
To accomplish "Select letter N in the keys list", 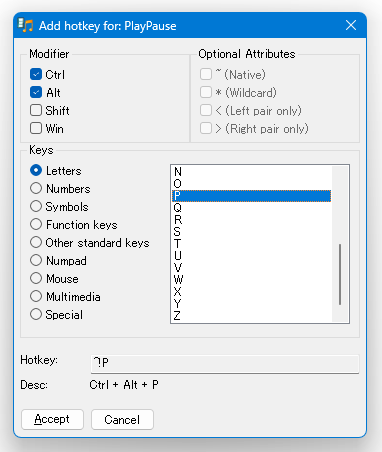I will [251, 172].
